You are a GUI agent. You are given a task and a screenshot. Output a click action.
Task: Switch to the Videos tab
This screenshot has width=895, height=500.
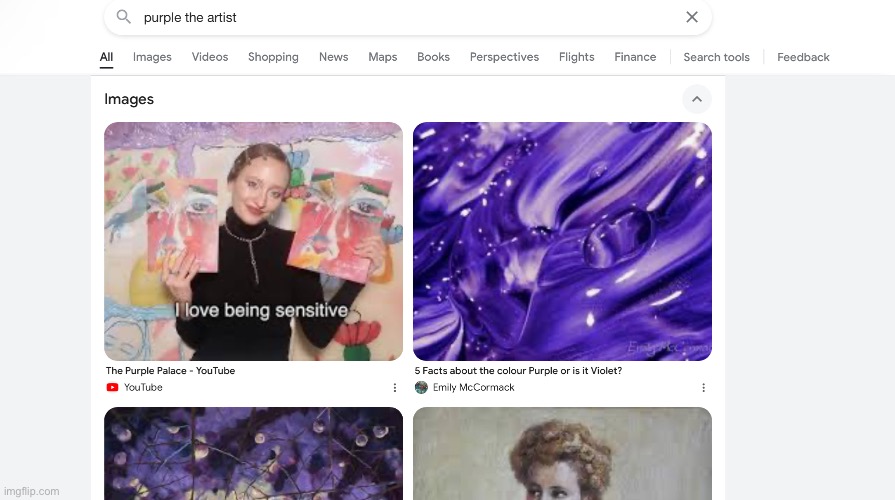pos(210,57)
